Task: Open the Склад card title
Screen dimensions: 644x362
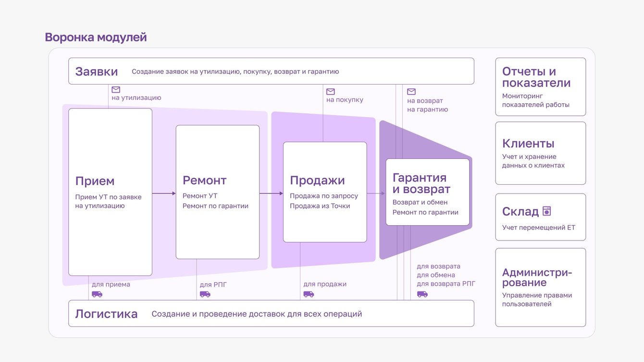Action: click(520, 212)
